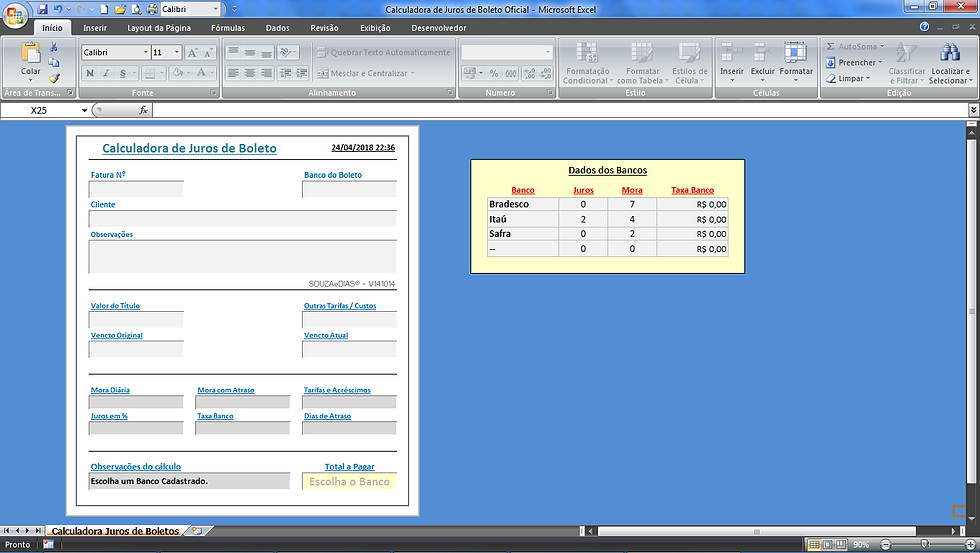Align text to the left
This screenshot has width=980, height=553.
point(233,73)
